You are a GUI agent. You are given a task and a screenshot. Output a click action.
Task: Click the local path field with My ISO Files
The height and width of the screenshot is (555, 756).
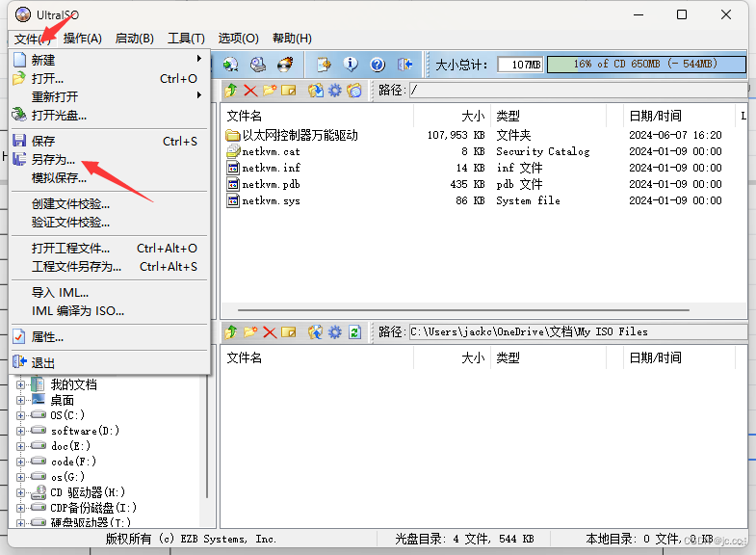(x=578, y=331)
